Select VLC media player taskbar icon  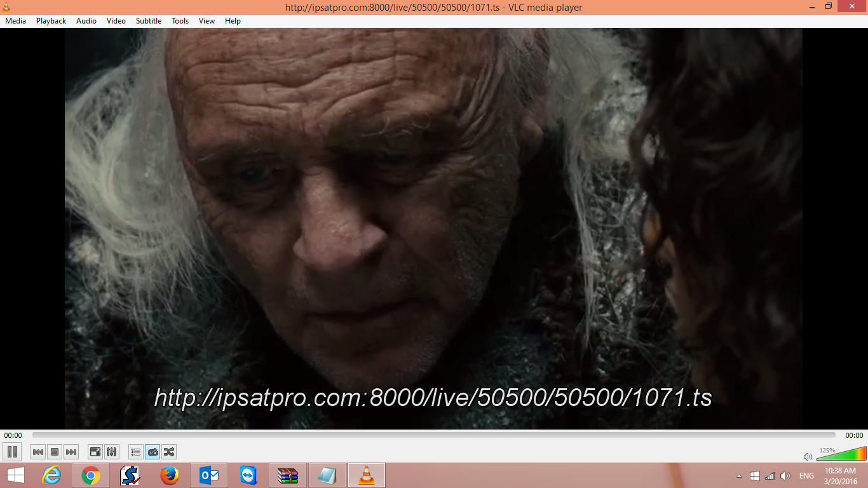click(x=367, y=475)
